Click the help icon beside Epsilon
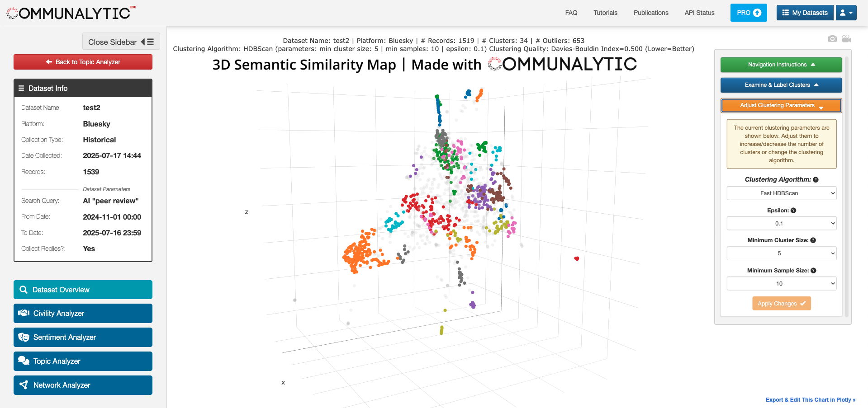The image size is (868, 408). pos(793,211)
